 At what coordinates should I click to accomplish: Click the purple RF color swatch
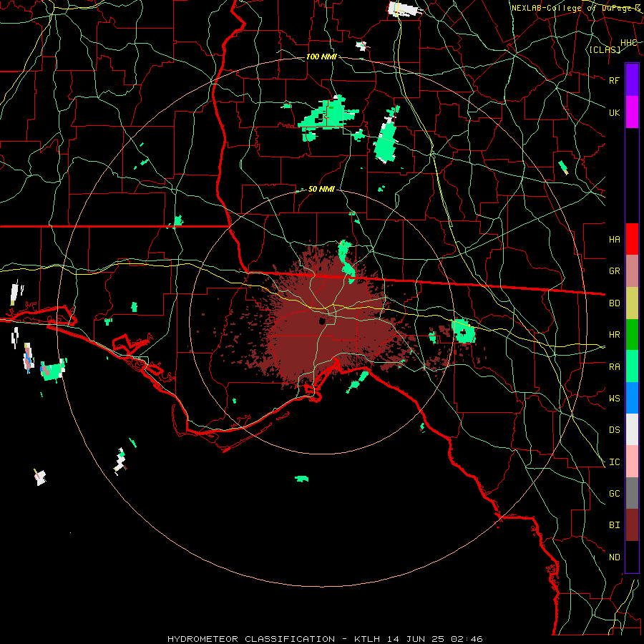[632, 80]
